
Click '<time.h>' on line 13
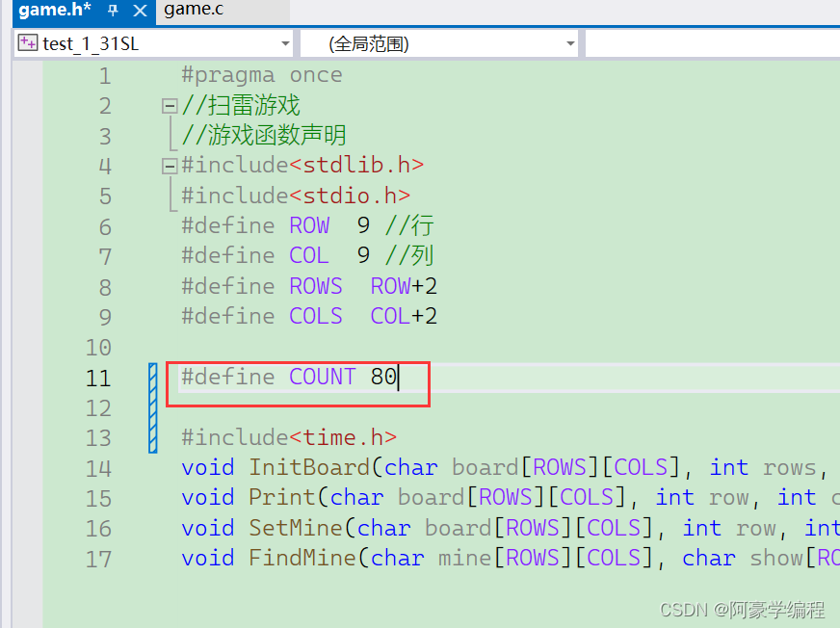click(x=343, y=438)
